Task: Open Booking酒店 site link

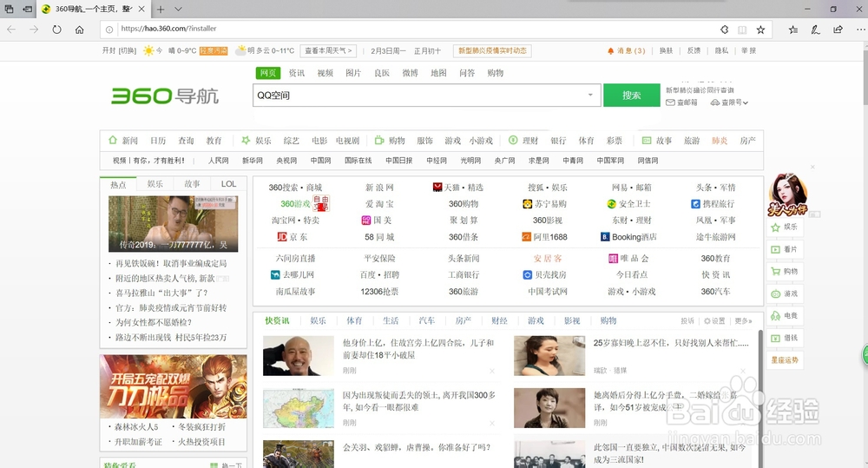Action: coord(628,237)
